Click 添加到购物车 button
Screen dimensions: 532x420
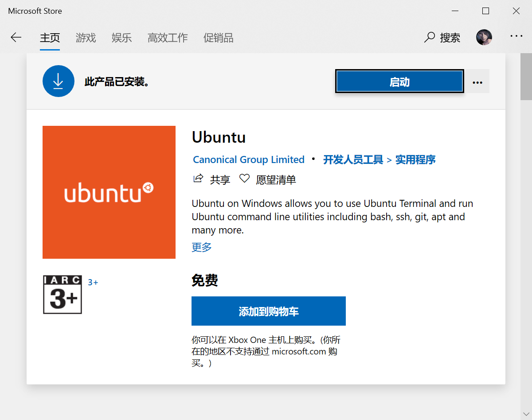(269, 311)
